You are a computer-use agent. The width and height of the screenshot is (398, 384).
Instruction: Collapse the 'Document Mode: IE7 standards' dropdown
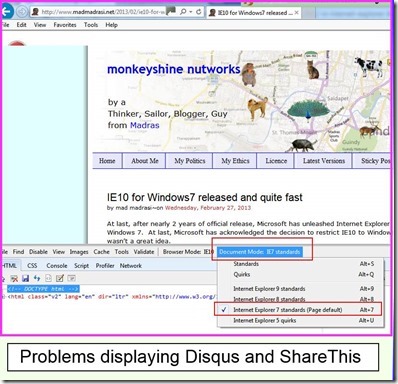click(260, 252)
